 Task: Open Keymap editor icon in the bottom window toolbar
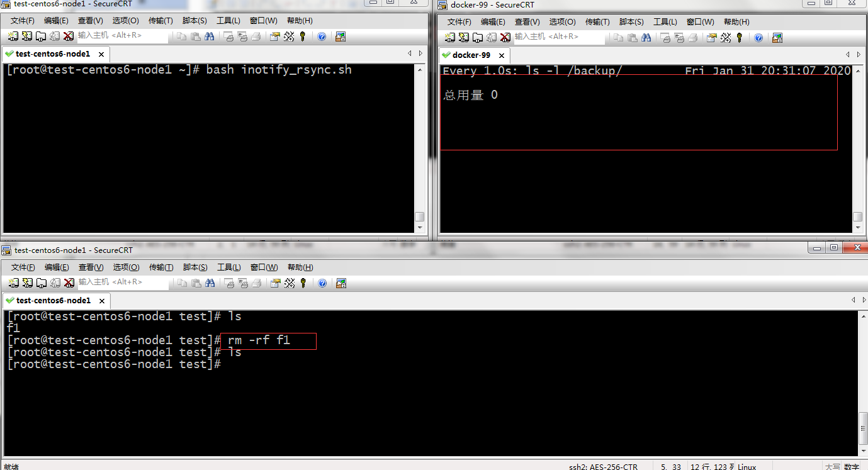coord(289,283)
